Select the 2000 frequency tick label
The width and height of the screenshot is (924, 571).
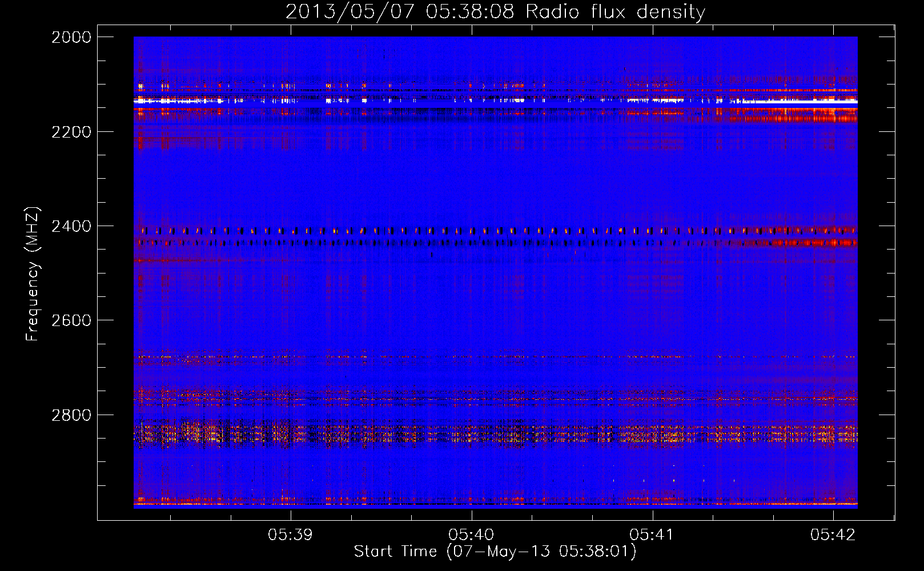71,37
